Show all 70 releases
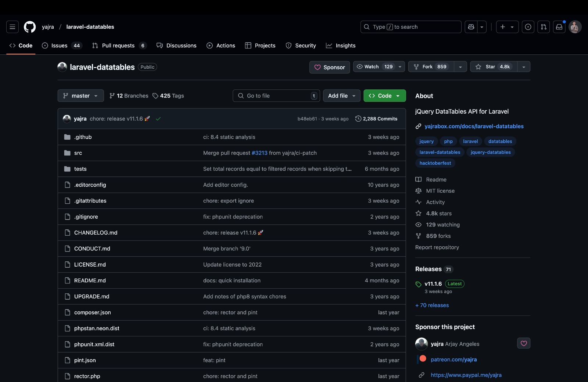This screenshot has width=588, height=382. (x=432, y=305)
